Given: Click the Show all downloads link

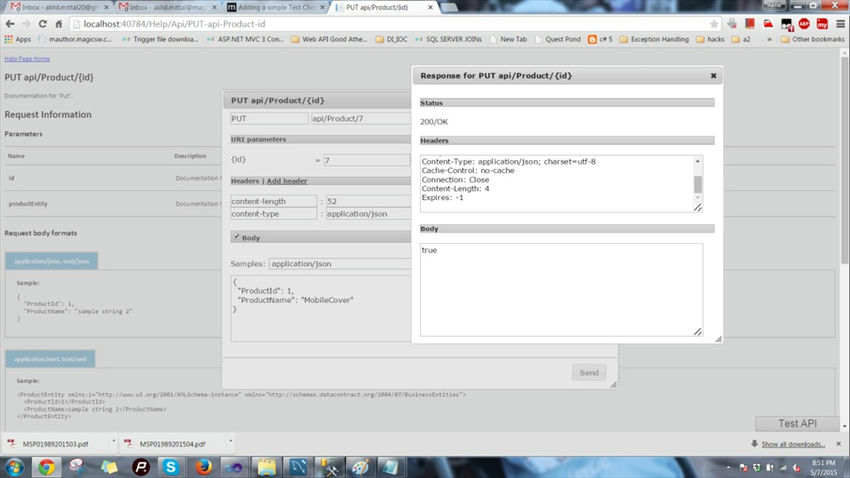Looking at the screenshot, I should click(x=793, y=444).
